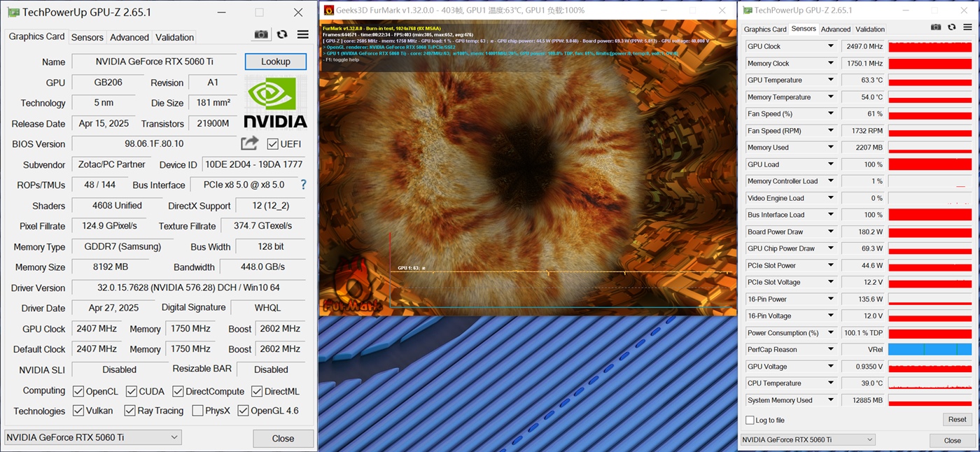
Task: Click the BIOS Version field 98.06.1F.80.10
Action: (x=154, y=143)
